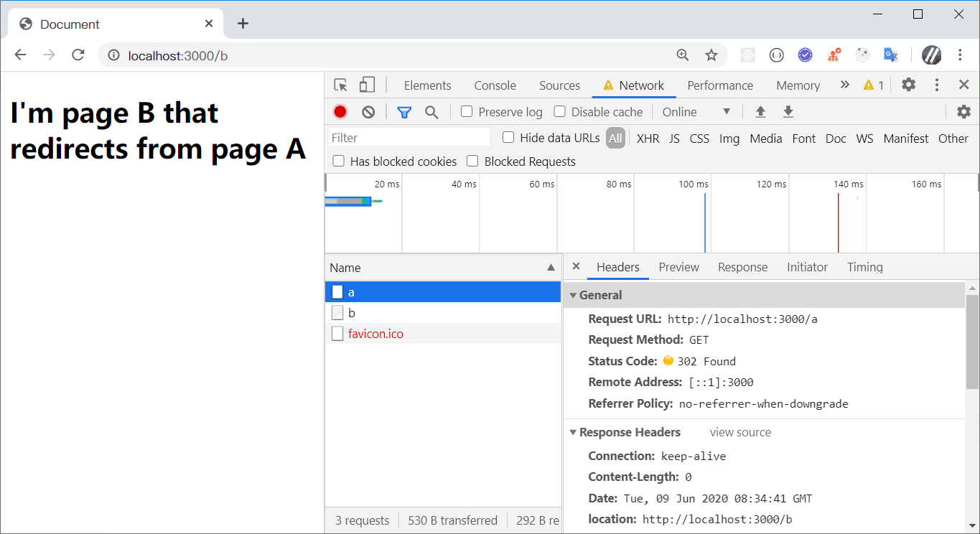Open the Google Translate extension icon
Screen dimensions: 980x534
tap(891, 55)
